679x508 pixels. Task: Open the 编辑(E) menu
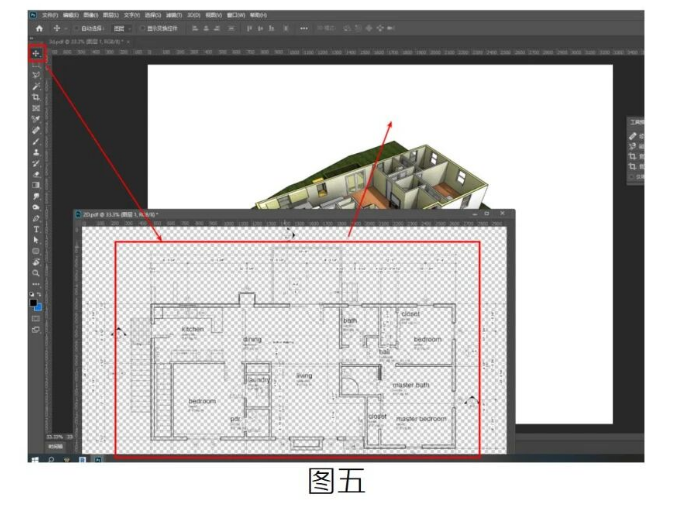[71, 15]
